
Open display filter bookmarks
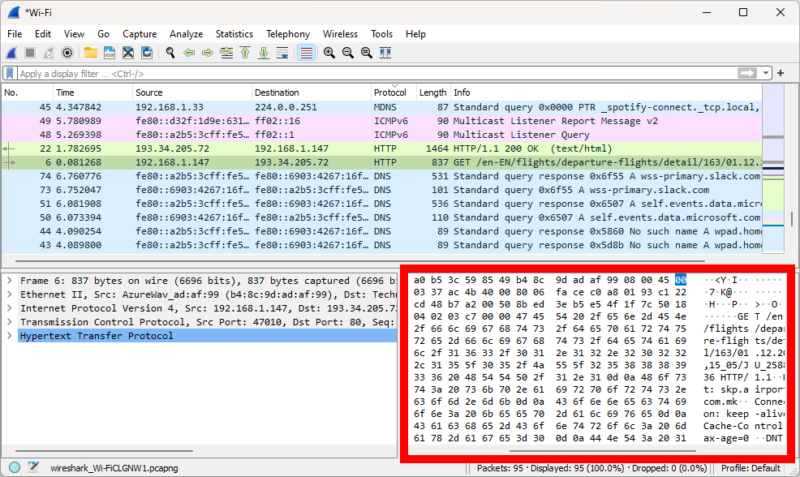pos(9,73)
